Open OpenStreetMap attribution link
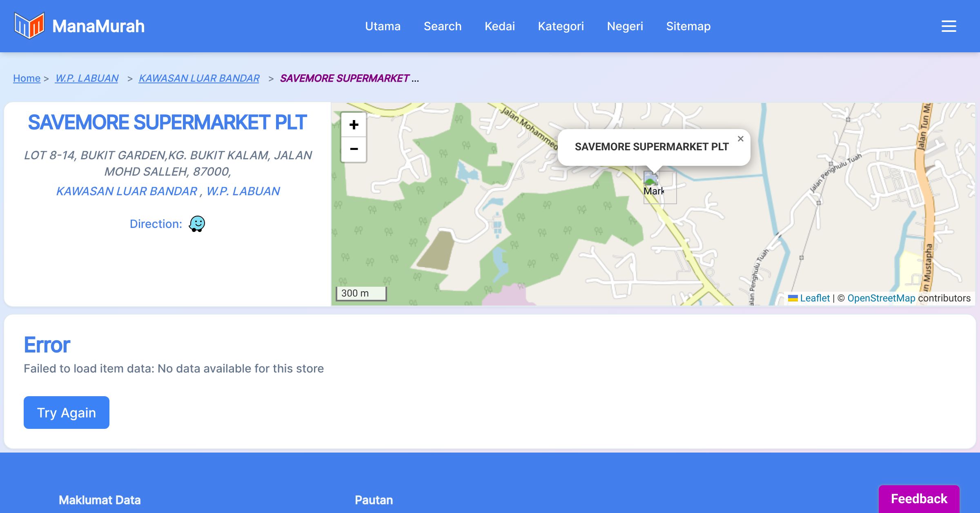 [x=881, y=298]
